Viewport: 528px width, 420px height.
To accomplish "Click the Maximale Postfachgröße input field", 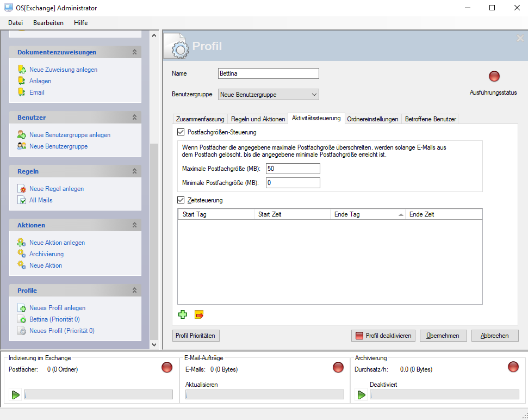I will [x=293, y=169].
